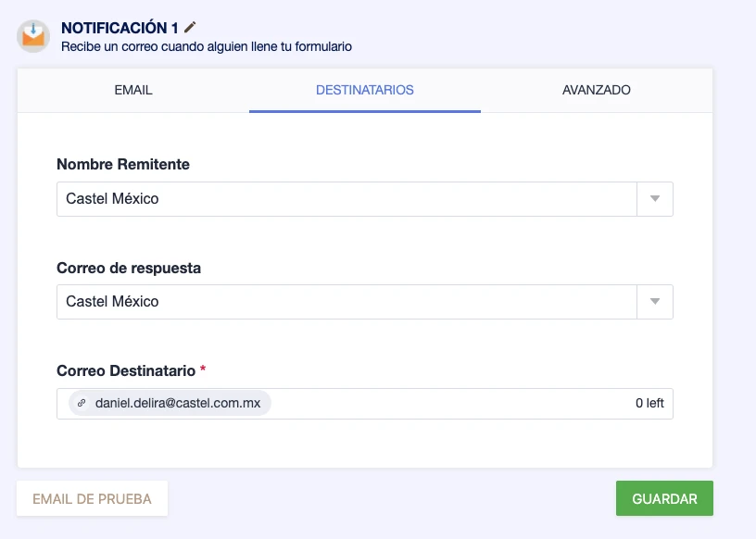
Task: Click the Castel México reply-to value
Action: coord(103,301)
